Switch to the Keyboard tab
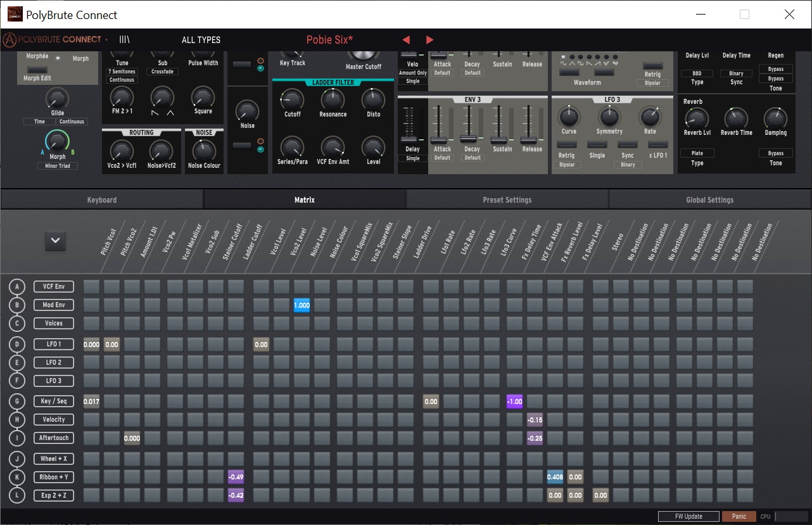The height and width of the screenshot is (525, 812). click(101, 199)
